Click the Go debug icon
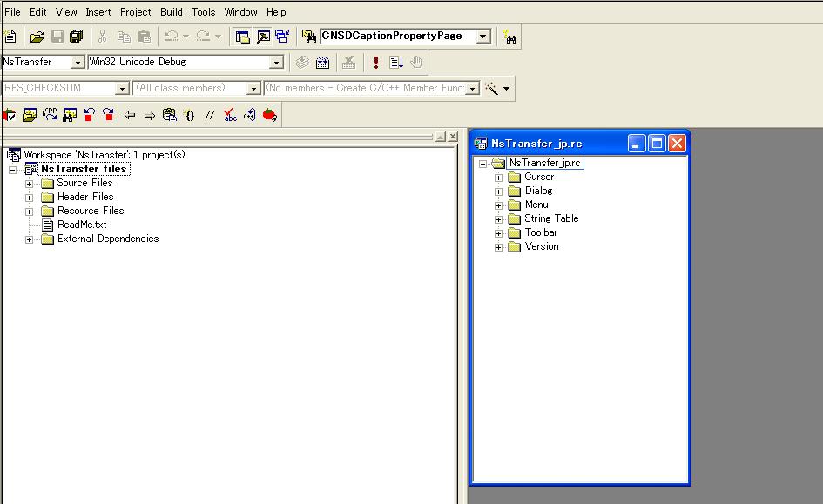This screenshot has height=504, width=823. 396,63
